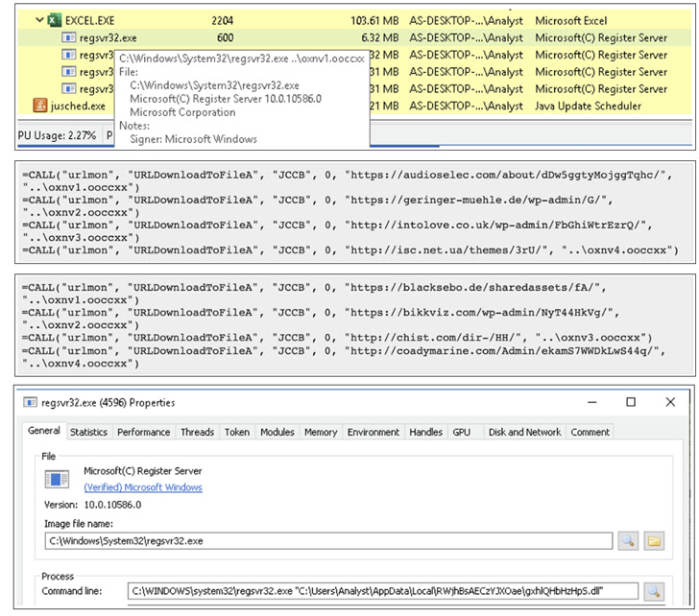Click the 103.61 MB memory value

[374, 20]
